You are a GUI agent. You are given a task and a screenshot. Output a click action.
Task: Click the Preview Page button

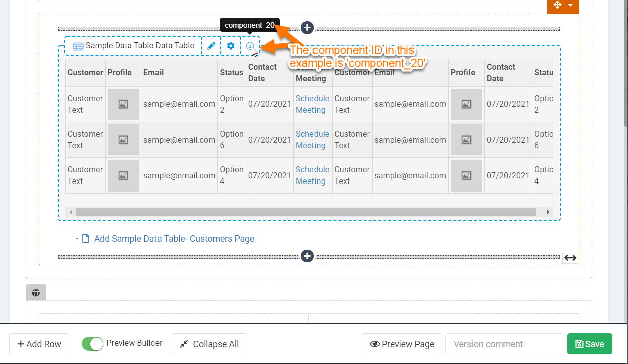pyautogui.click(x=402, y=344)
